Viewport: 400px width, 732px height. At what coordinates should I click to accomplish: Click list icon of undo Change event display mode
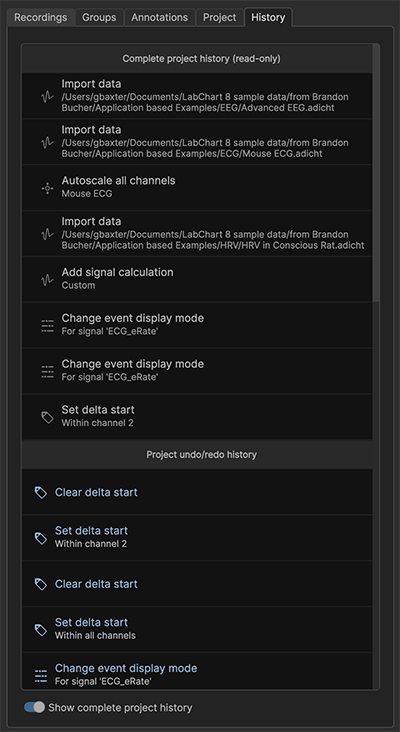click(41, 676)
